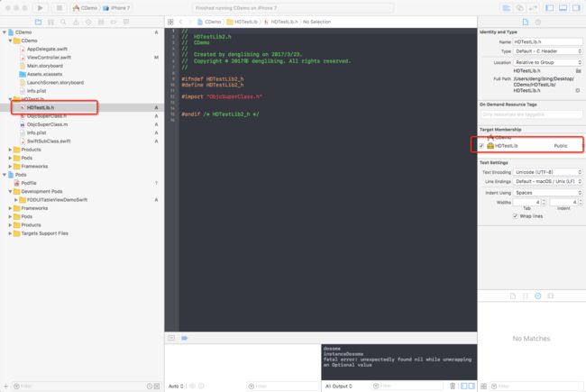Screen dimensions: 586x392
Task: Click the iPhone 7 destination selector
Action: coord(117,8)
